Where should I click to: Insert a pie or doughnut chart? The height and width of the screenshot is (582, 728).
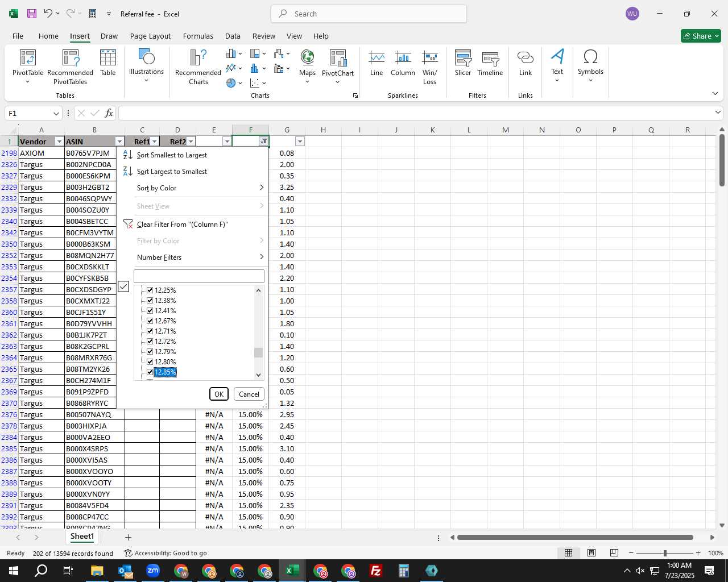pyautogui.click(x=234, y=83)
